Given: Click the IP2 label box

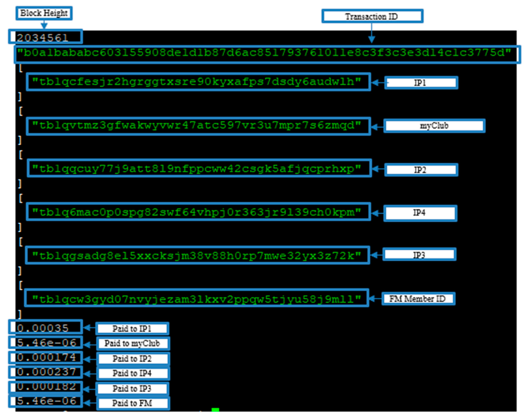Looking at the screenshot, I should (x=421, y=170).
